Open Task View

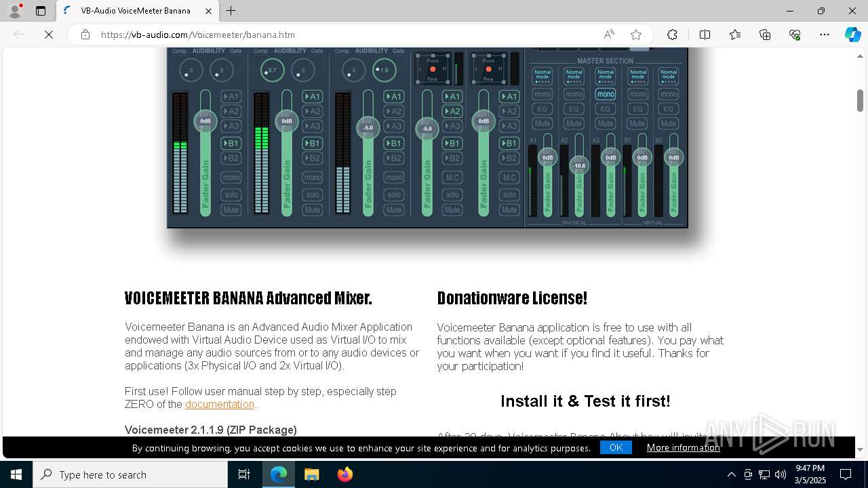click(244, 474)
